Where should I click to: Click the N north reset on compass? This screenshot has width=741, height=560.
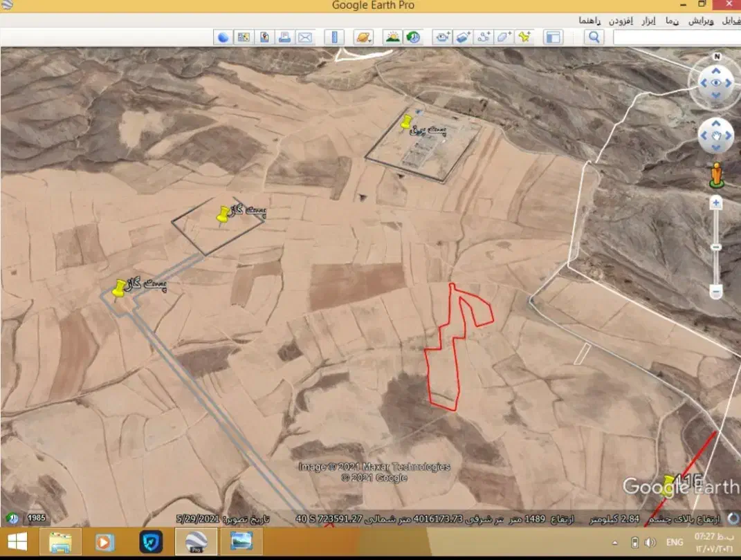click(717, 57)
